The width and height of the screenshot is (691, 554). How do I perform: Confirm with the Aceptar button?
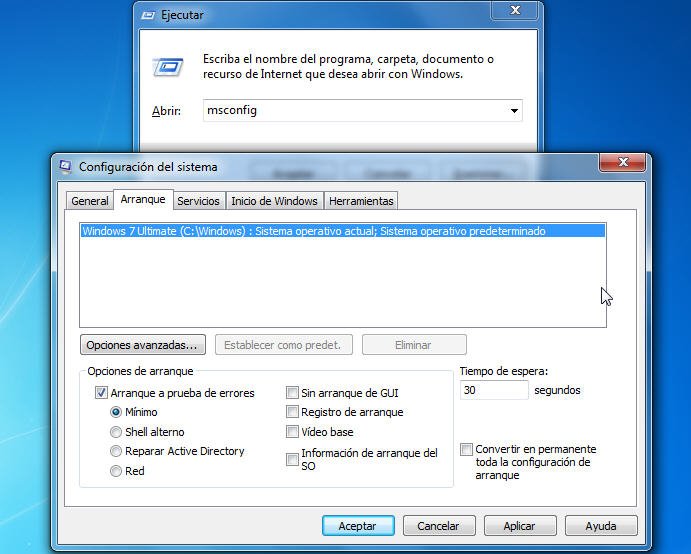358,526
